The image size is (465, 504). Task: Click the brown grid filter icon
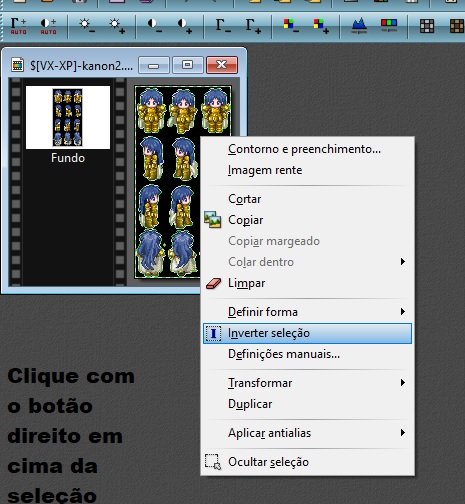[457, 26]
